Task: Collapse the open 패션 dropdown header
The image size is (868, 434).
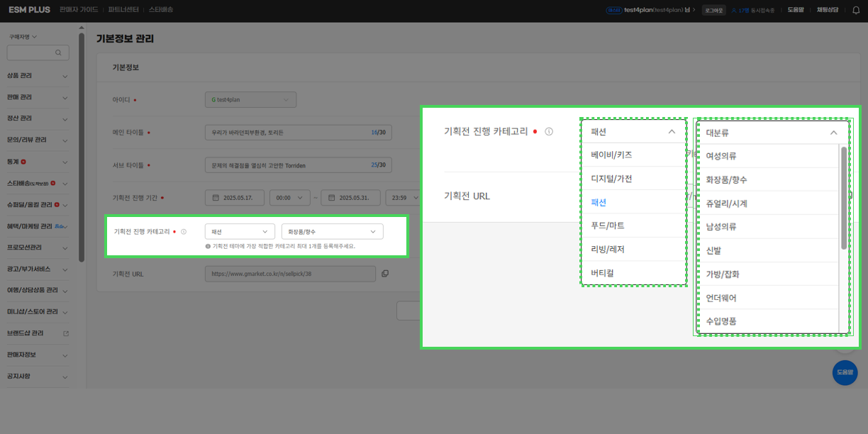Action: 633,131
